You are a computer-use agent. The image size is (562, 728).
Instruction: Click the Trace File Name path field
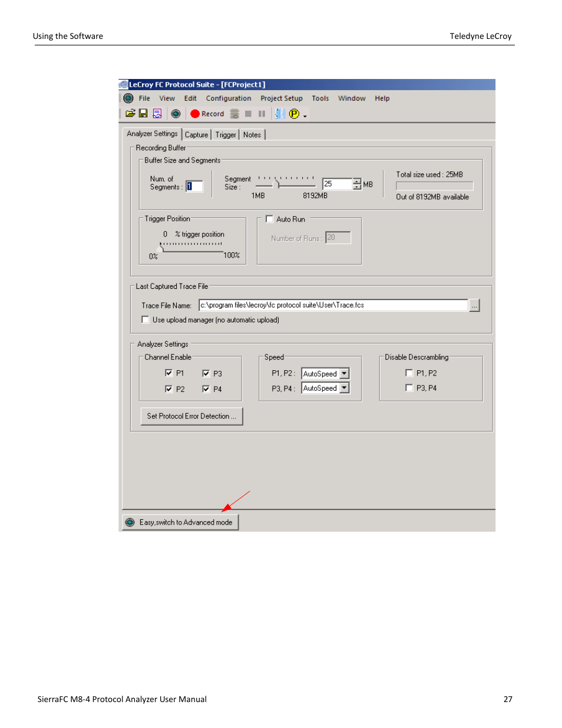(x=333, y=305)
